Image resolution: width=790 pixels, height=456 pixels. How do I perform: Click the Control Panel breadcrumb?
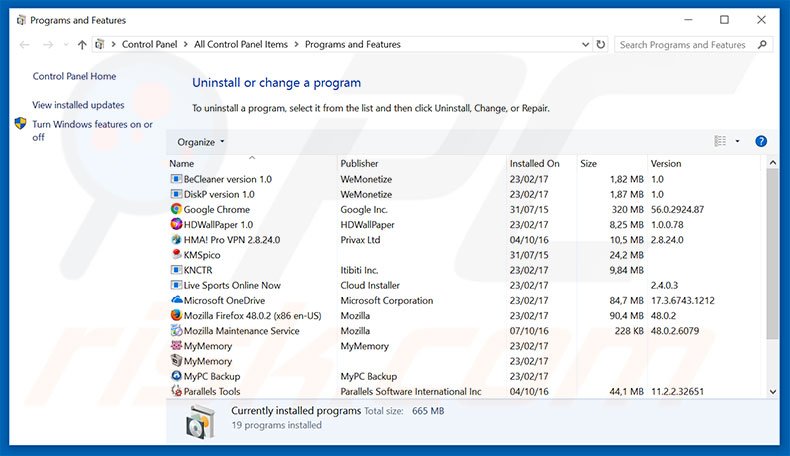[149, 44]
